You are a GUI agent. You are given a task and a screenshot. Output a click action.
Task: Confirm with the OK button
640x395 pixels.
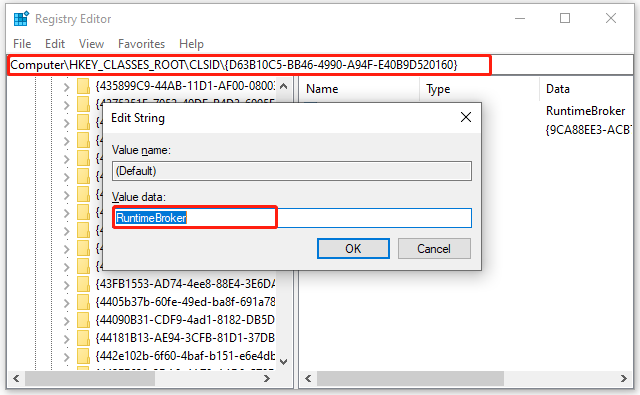[x=353, y=249]
